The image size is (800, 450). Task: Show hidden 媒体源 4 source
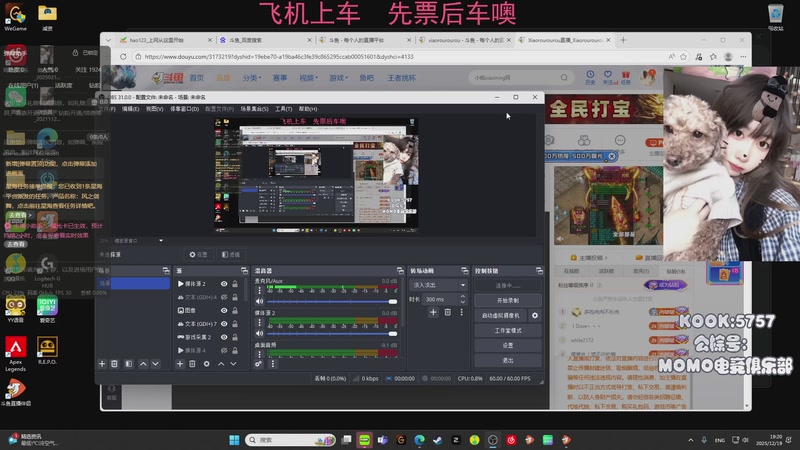click(x=224, y=351)
